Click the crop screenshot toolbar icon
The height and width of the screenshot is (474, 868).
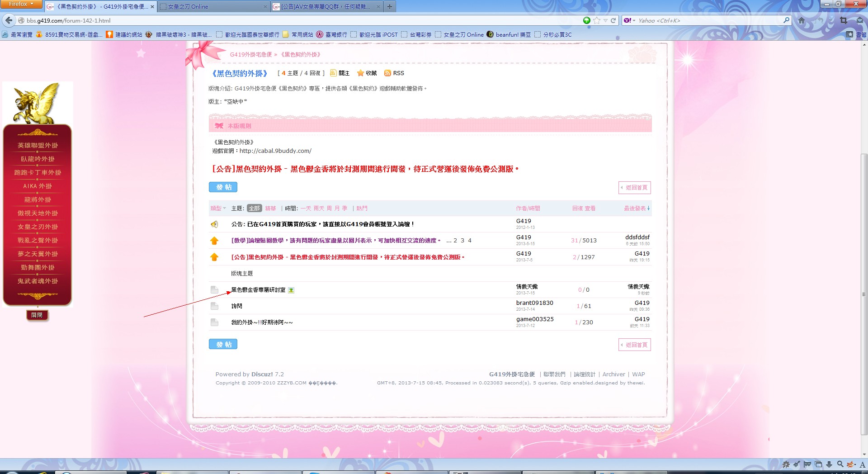[844, 20]
